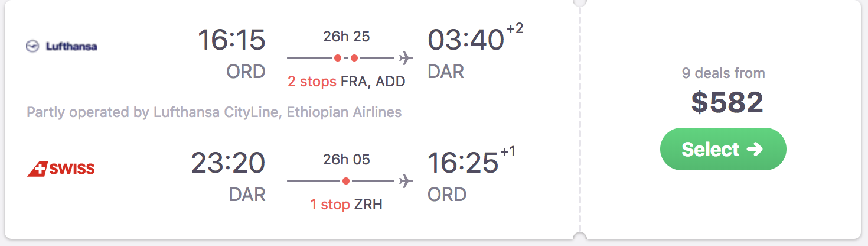Image resolution: width=868 pixels, height=246 pixels.
Task: Click the Lufthansa airline logo
Action: click(61, 46)
